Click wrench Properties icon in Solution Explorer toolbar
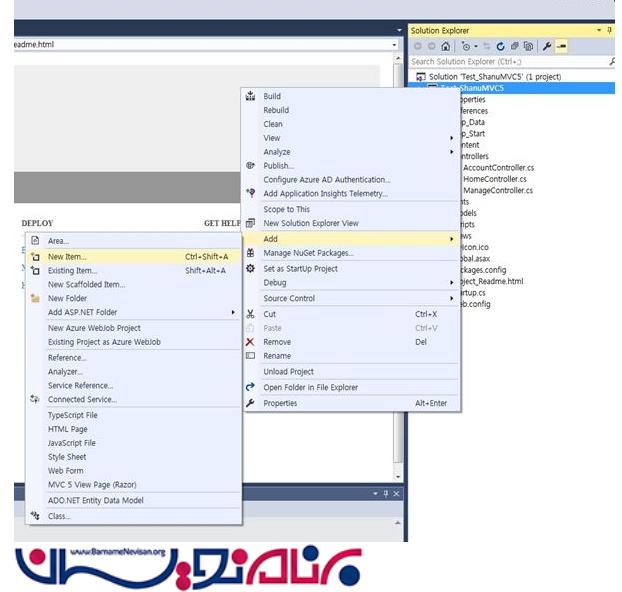622x592 pixels. coord(547,46)
